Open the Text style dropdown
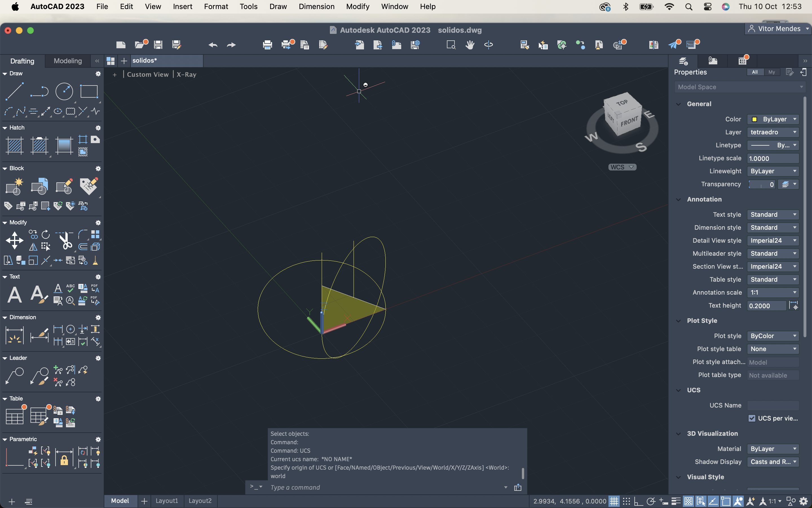812x508 pixels. [773, 214]
